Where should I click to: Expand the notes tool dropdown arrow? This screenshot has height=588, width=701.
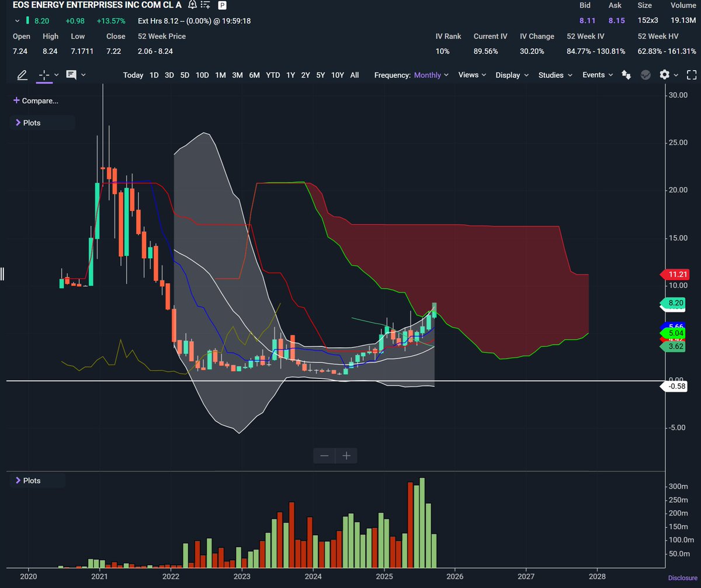[x=84, y=75]
